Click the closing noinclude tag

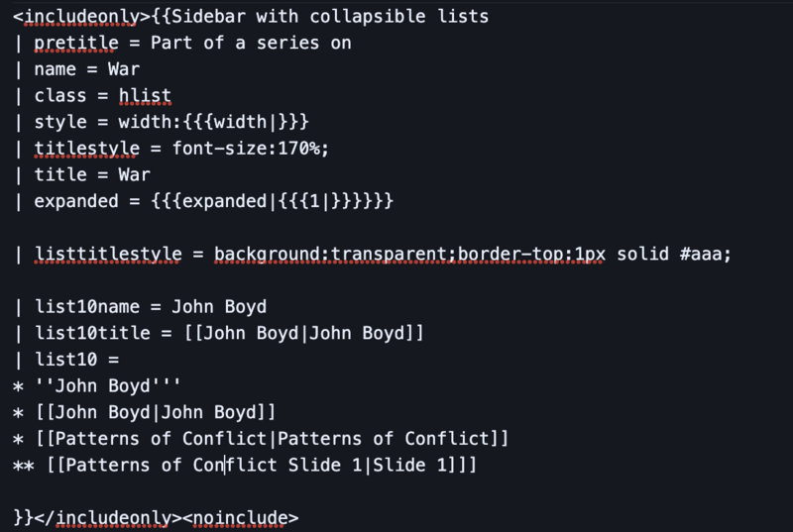coord(241,518)
